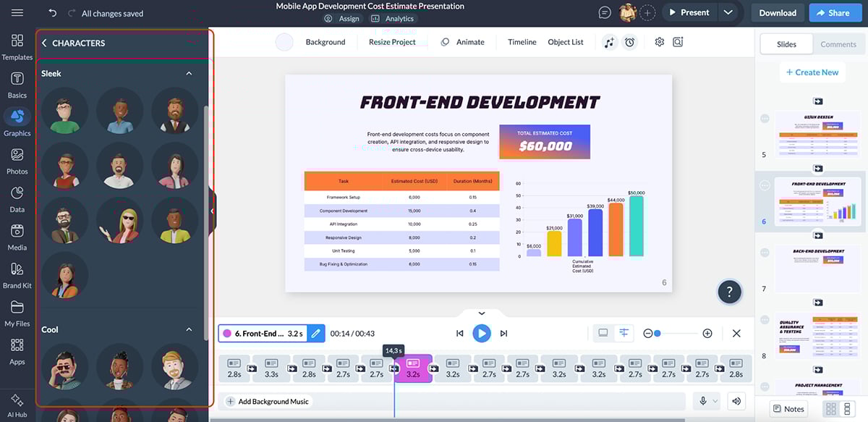Viewport: 868px width, 422px height.
Task: Open the Object List view
Action: tap(565, 42)
